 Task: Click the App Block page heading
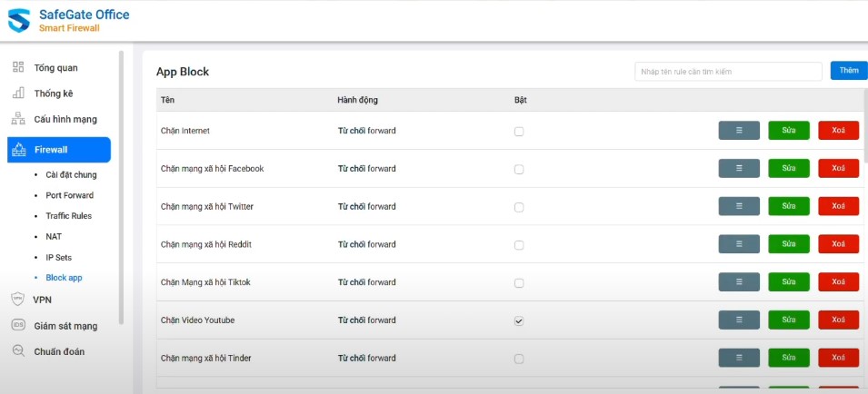point(183,72)
